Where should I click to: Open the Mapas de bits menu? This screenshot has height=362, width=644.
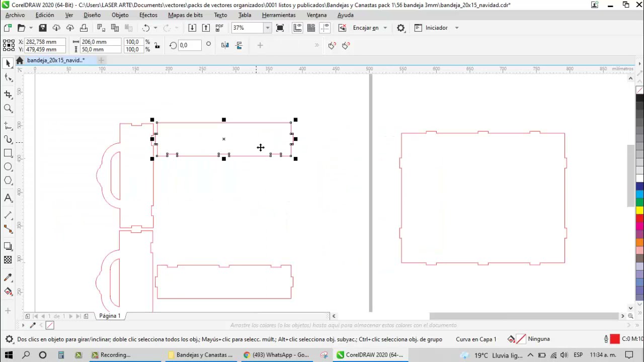click(x=185, y=15)
